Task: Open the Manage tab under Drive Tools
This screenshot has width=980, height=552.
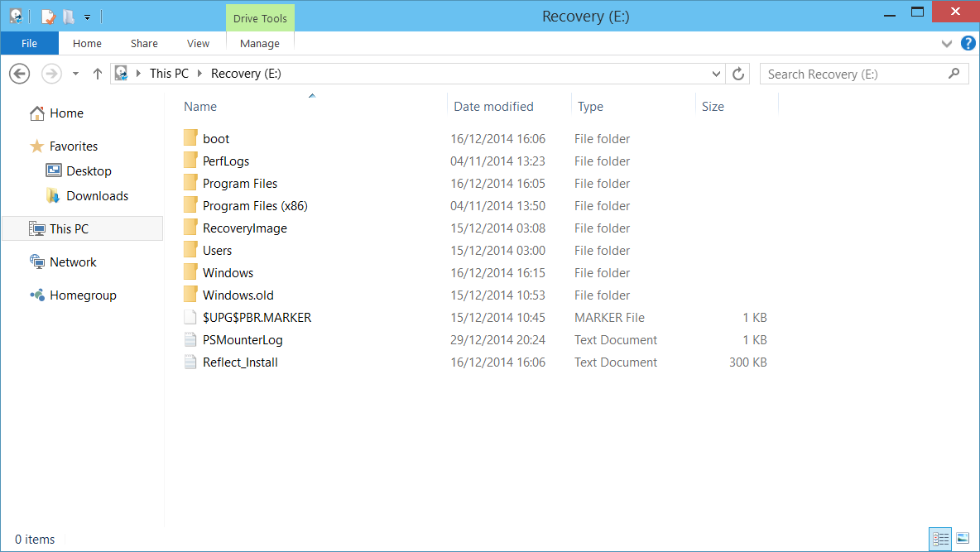Action: (259, 43)
